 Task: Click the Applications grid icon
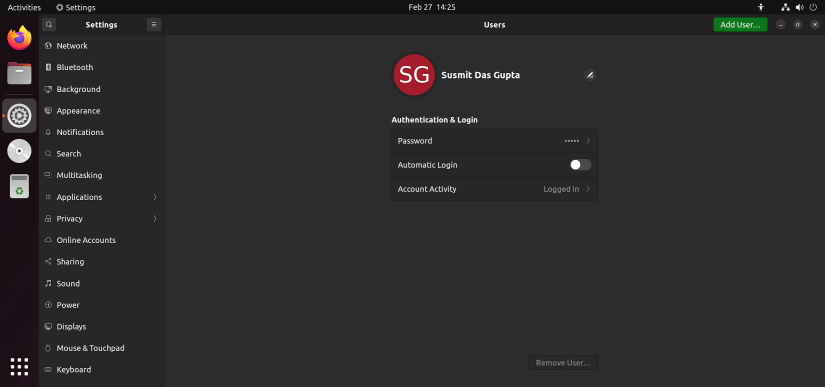click(x=48, y=197)
